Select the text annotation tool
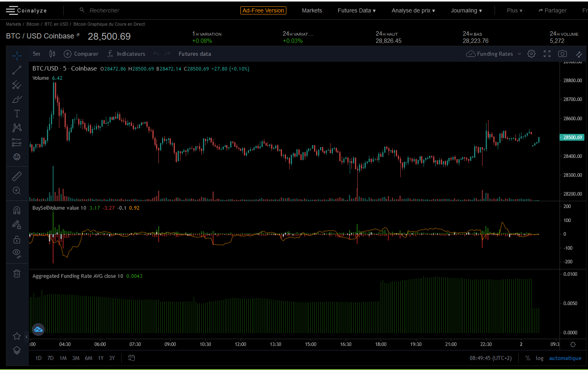 (x=17, y=113)
